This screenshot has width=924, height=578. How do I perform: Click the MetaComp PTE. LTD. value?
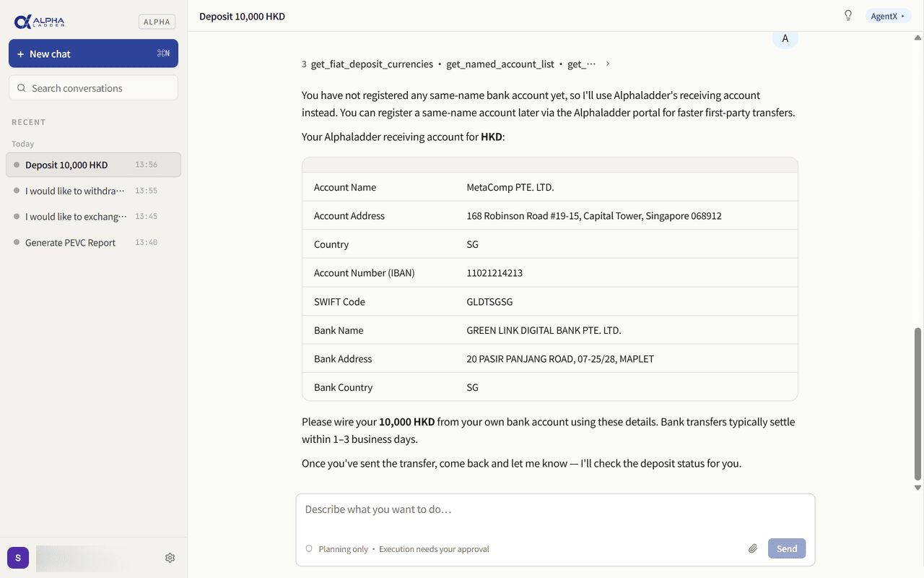(x=510, y=187)
